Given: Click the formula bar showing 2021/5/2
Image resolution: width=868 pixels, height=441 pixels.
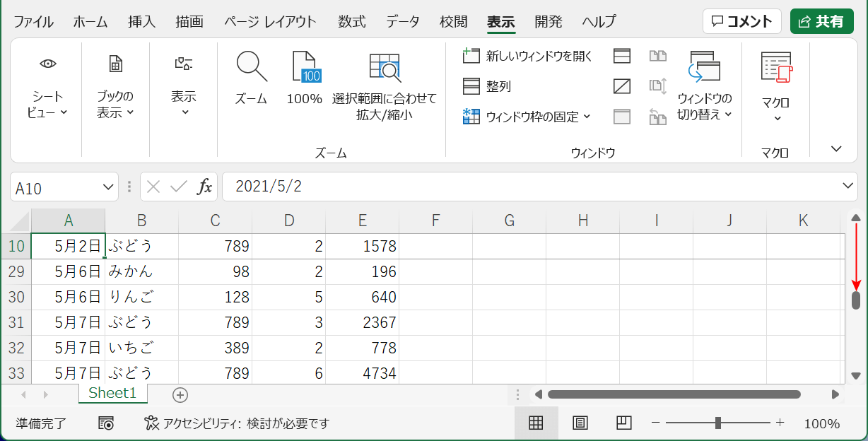Looking at the screenshot, I should click(532, 187).
